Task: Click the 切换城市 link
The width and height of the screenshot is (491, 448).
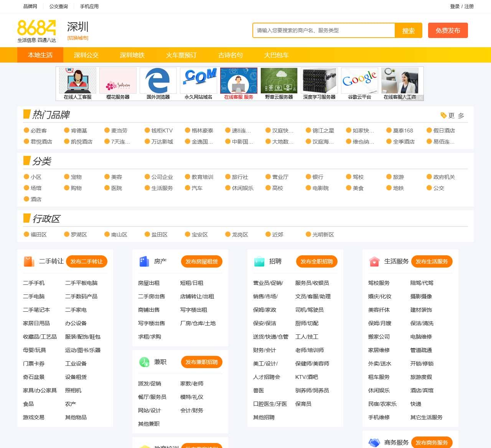Action: [78, 38]
